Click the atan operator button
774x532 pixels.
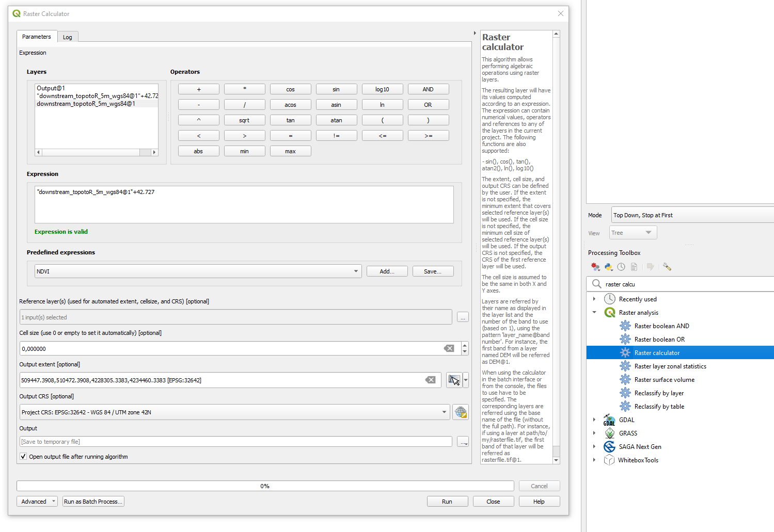click(336, 120)
